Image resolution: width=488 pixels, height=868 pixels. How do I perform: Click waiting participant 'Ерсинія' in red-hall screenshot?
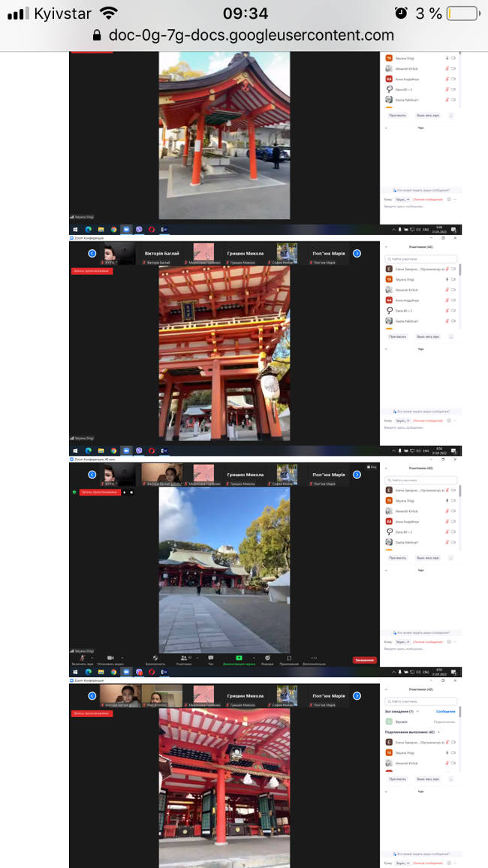pyautogui.click(x=420, y=722)
